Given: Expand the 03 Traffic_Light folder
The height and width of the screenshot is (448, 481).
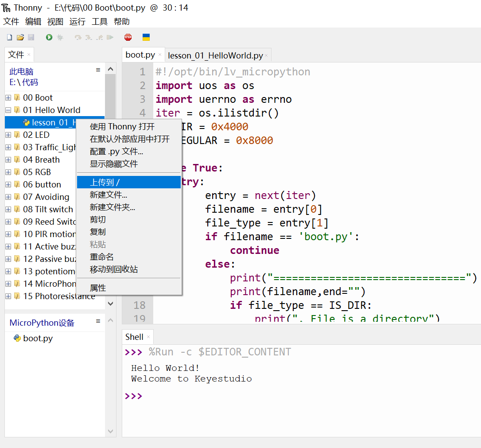Looking at the screenshot, I should (8, 147).
